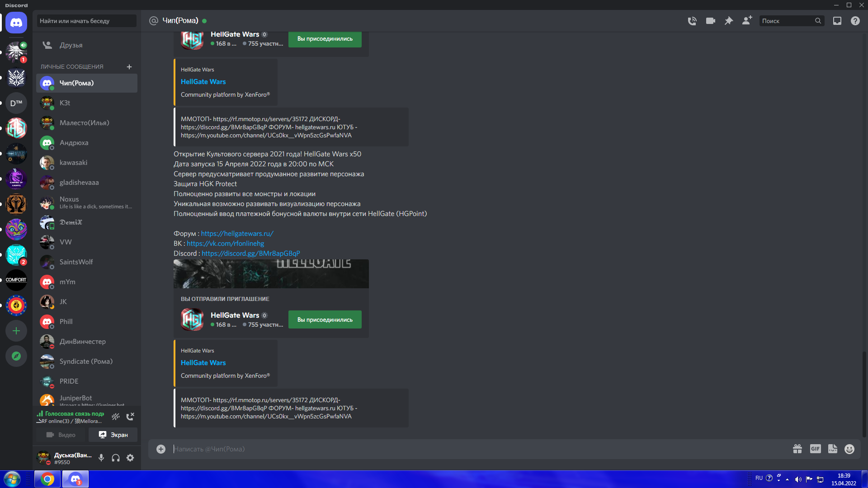Open chat with Малесто(Илья)
Image resolution: width=868 pixels, height=488 pixels.
87,123
